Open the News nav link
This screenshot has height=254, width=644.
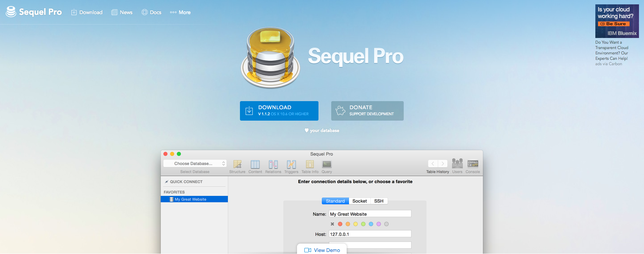tap(122, 12)
